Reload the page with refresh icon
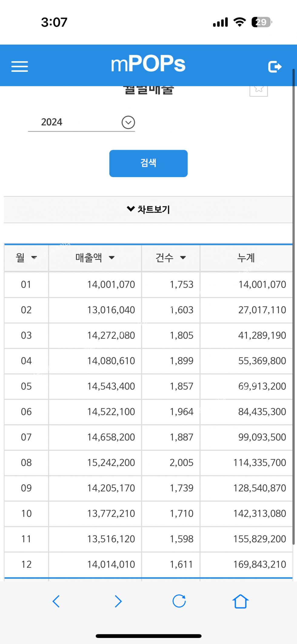The height and width of the screenshot is (644, 297). point(179,601)
